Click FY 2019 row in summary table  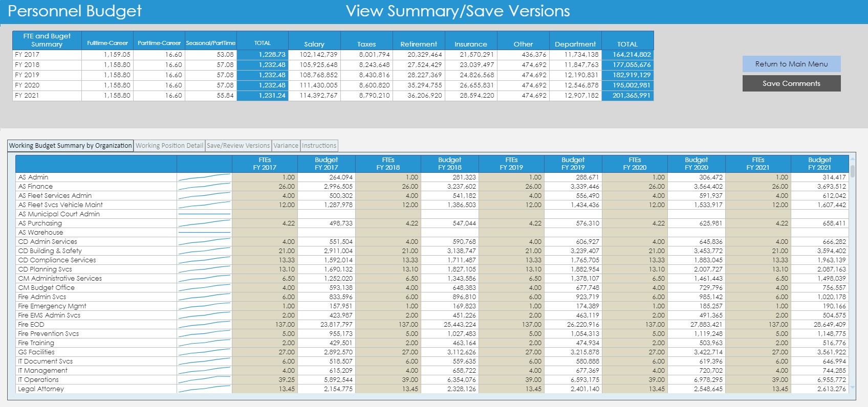(333, 75)
